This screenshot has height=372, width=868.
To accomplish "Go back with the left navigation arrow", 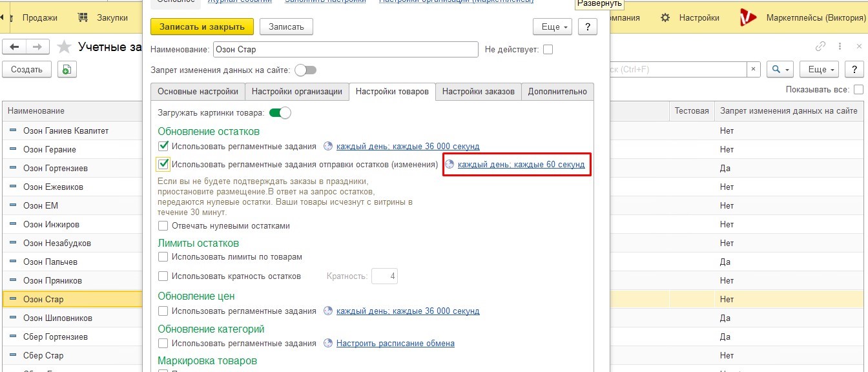I will (x=14, y=46).
